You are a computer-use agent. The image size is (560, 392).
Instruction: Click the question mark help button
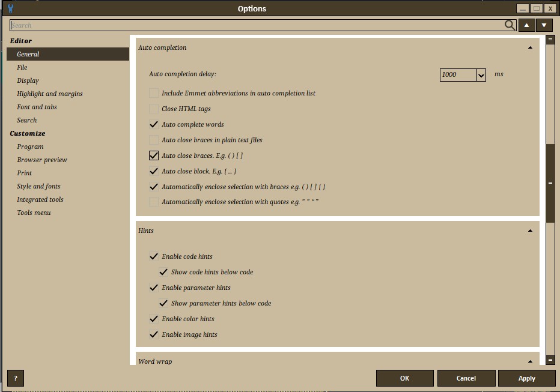pos(15,378)
